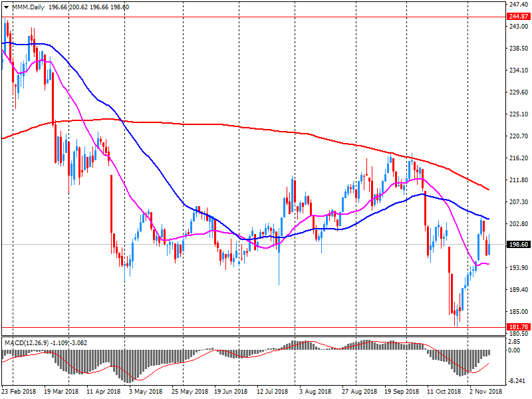The height and width of the screenshot is (399, 532).
Task: Click the 238.50 price scale value
Action: [x=519, y=48]
